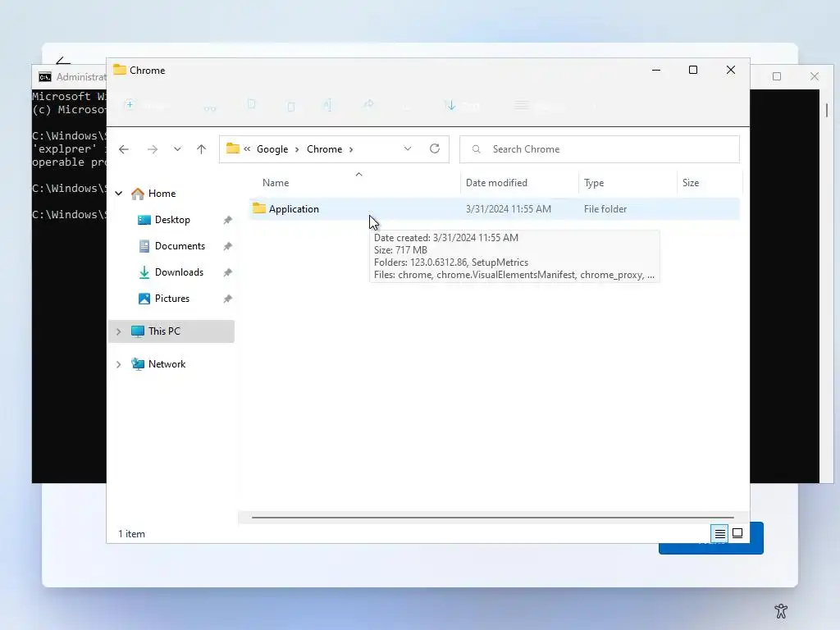840x630 pixels.
Task: Open Home in the navigation pane
Action: click(x=162, y=194)
